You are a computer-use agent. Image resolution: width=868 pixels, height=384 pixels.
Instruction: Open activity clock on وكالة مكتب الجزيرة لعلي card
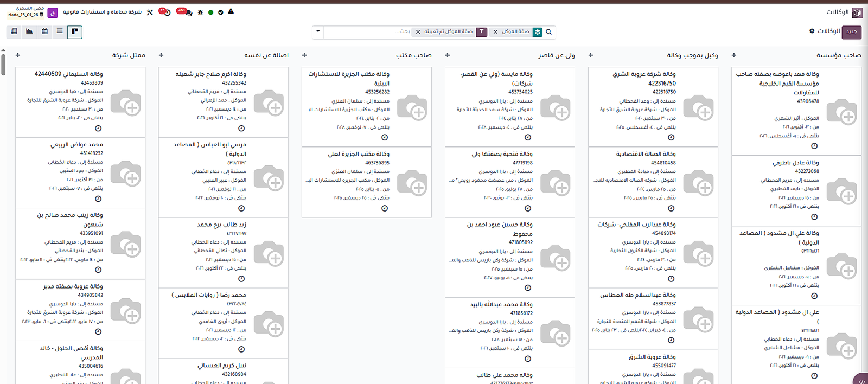tap(385, 208)
